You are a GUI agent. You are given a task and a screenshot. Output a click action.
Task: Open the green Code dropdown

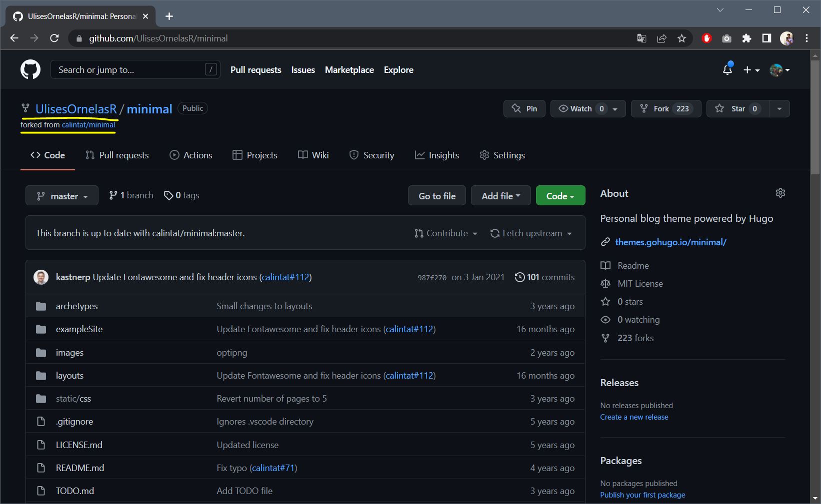point(560,196)
